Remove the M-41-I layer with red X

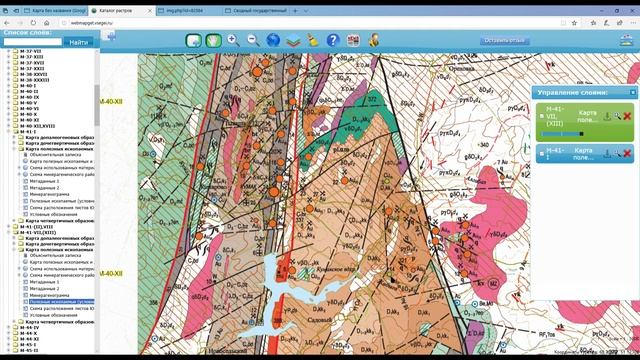(627, 153)
